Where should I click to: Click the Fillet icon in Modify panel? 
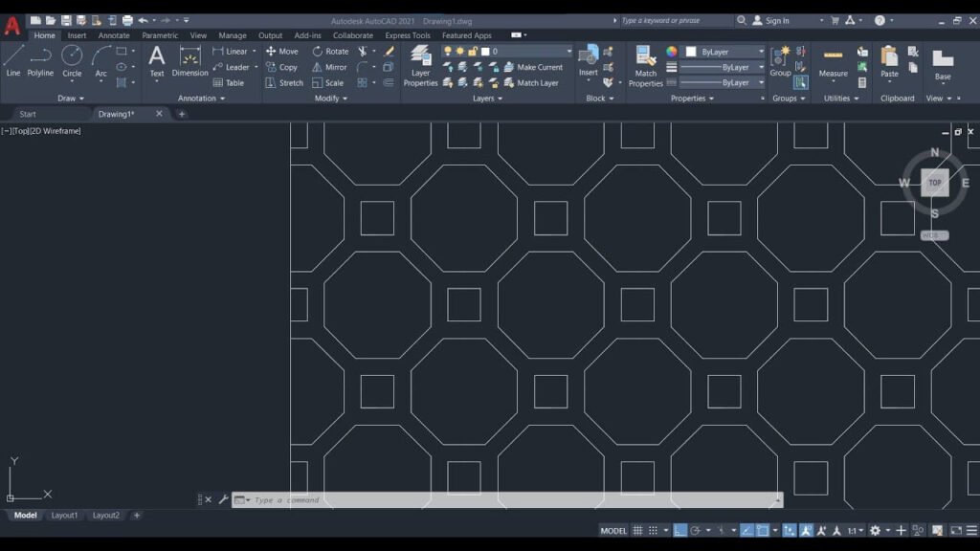363,67
